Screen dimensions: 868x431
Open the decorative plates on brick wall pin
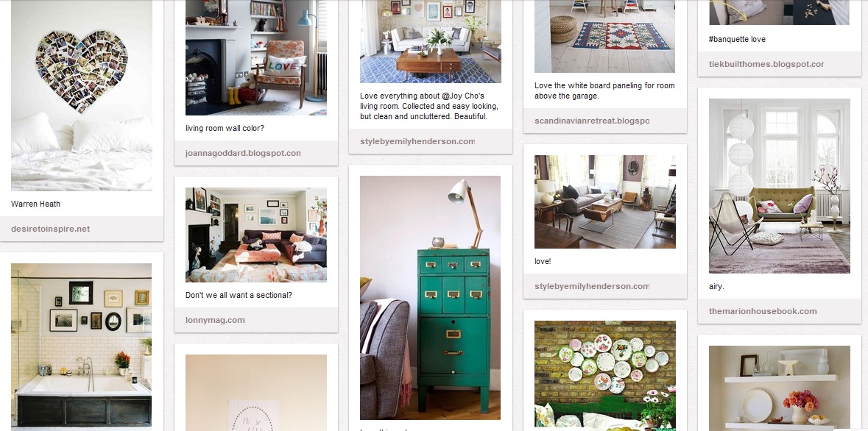(x=604, y=374)
